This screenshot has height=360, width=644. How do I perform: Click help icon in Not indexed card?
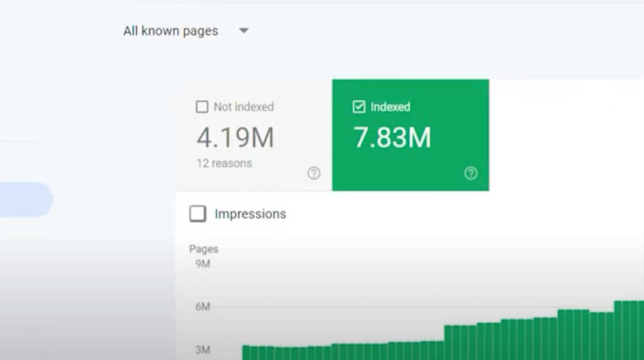[x=314, y=173]
